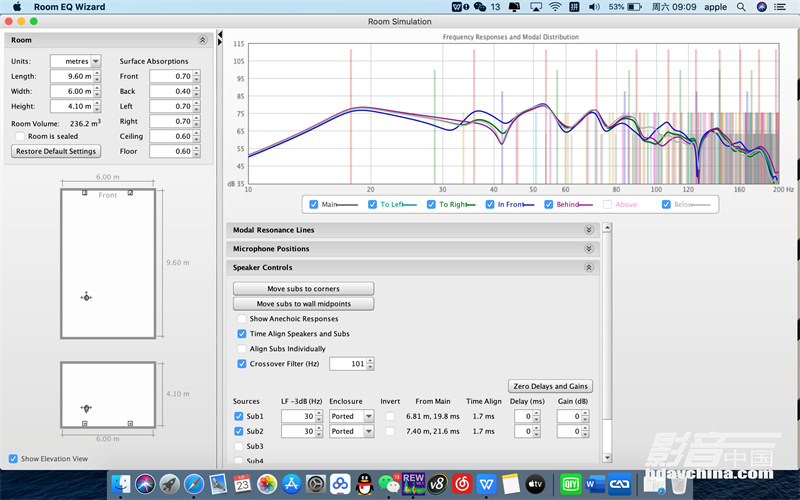The width and height of the screenshot is (800, 500).
Task: Launch Siri from the dock
Action: (x=145, y=484)
